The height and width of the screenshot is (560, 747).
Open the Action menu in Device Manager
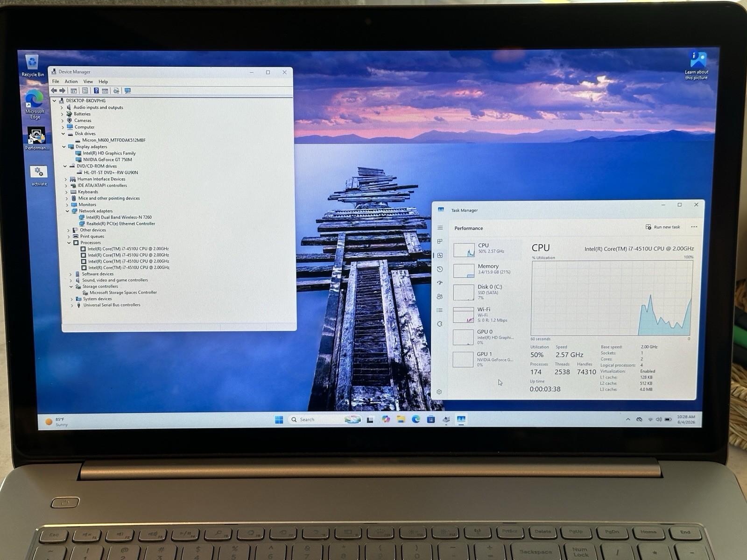71,81
